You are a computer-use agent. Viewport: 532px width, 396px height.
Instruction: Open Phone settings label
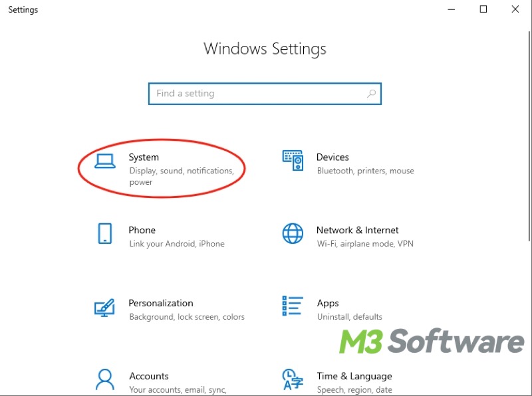[x=142, y=230]
